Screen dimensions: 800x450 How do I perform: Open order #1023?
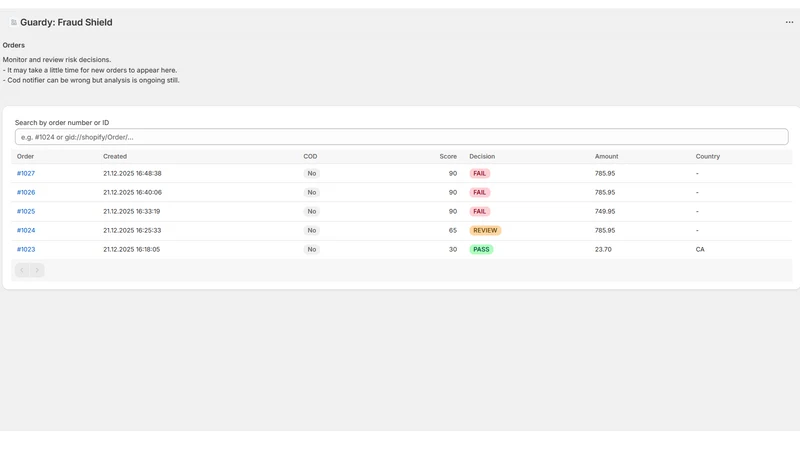[x=26, y=249]
